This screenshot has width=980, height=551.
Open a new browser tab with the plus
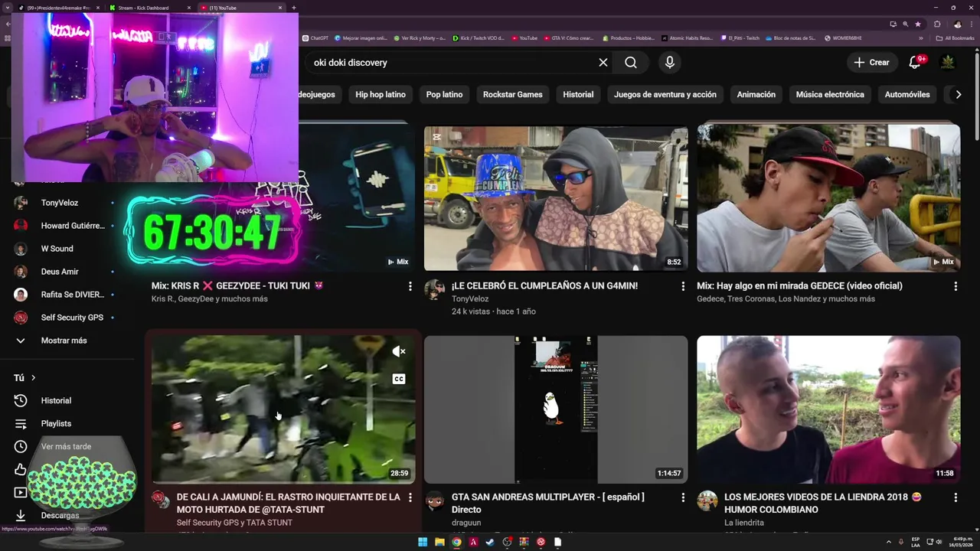[x=294, y=8]
